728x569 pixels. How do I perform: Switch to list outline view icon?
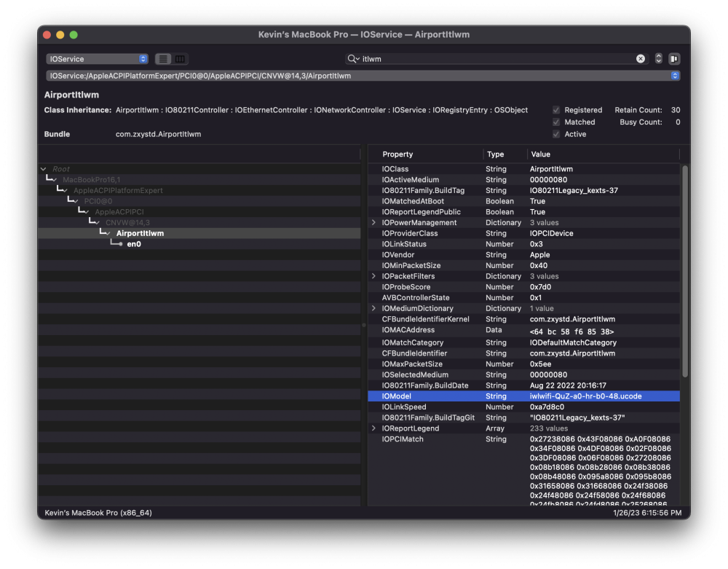pyautogui.click(x=163, y=59)
